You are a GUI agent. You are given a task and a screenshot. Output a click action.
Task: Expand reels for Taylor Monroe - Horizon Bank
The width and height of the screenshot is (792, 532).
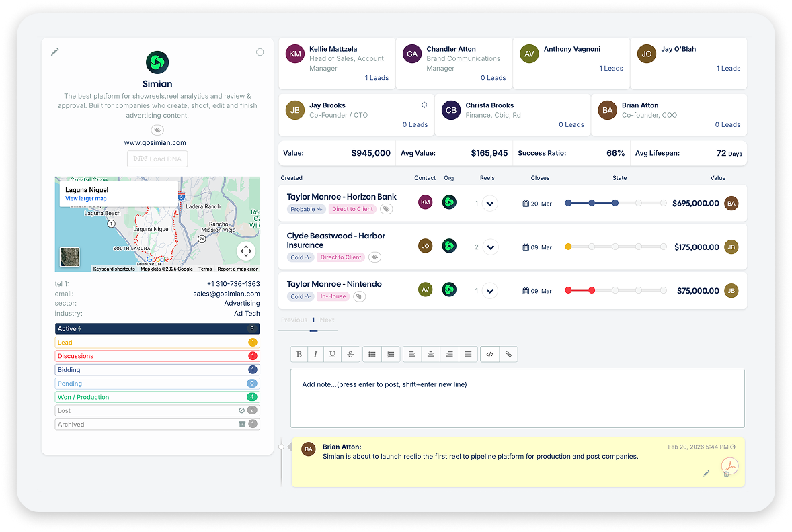490,203
